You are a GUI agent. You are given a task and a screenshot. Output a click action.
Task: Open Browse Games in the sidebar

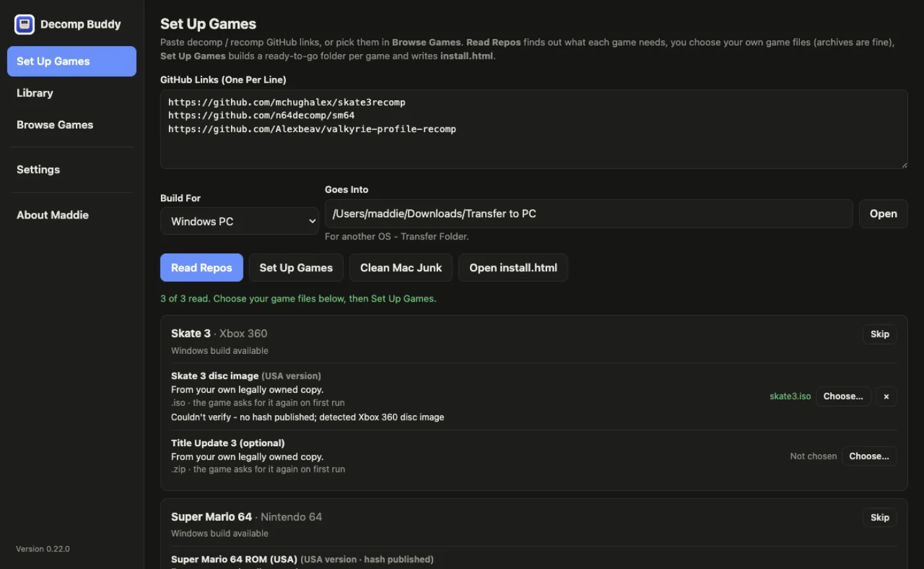point(71,125)
